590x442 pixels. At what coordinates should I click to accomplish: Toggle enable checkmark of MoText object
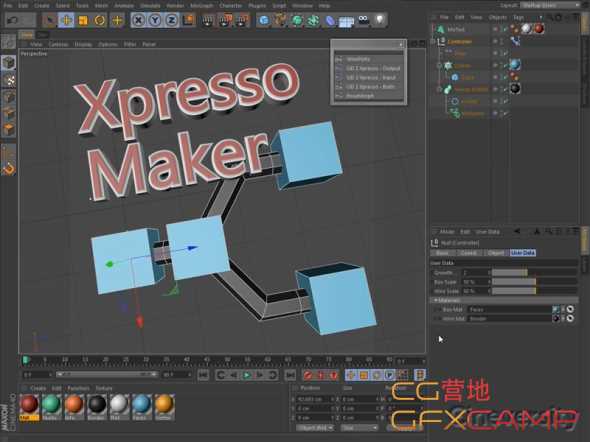click(x=505, y=29)
